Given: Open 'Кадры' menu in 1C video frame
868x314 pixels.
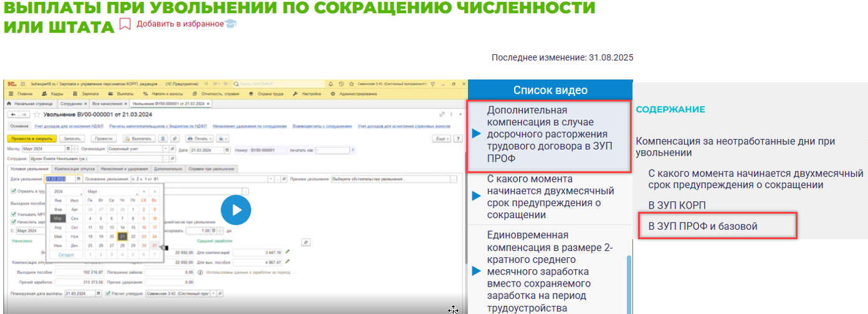Looking at the screenshot, I should click(52, 93).
